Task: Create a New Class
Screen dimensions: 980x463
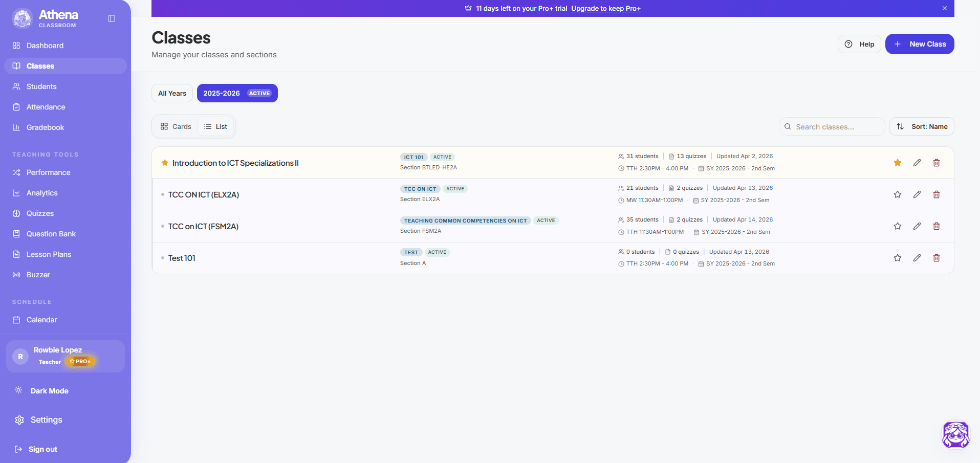Action: [920, 44]
